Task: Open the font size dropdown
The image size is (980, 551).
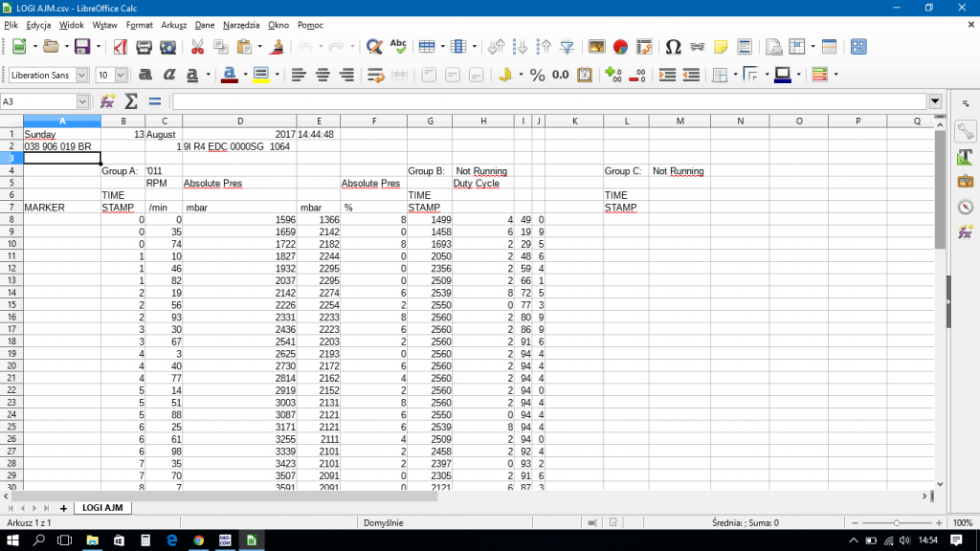Action: (121, 75)
